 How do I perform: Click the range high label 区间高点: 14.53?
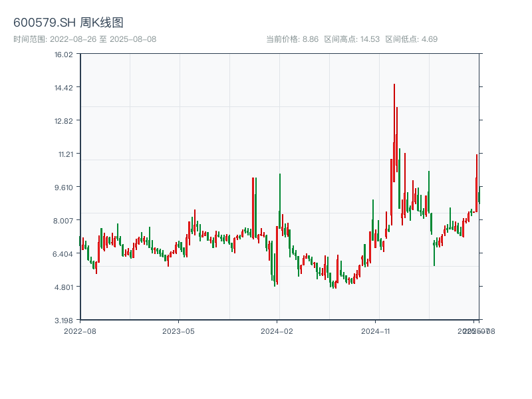(x=352, y=39)
